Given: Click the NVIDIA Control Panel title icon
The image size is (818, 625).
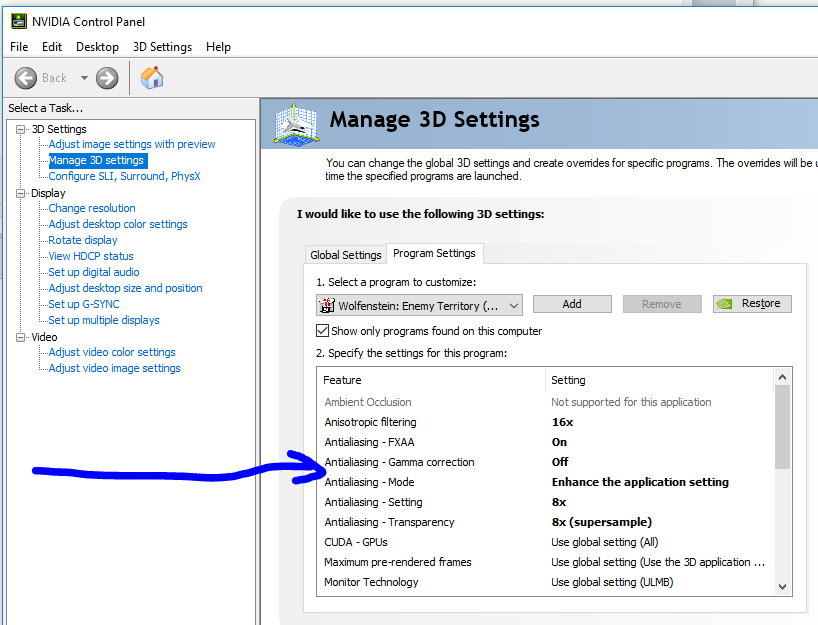Looking at the screenshot, I should [x=19, y=21].
